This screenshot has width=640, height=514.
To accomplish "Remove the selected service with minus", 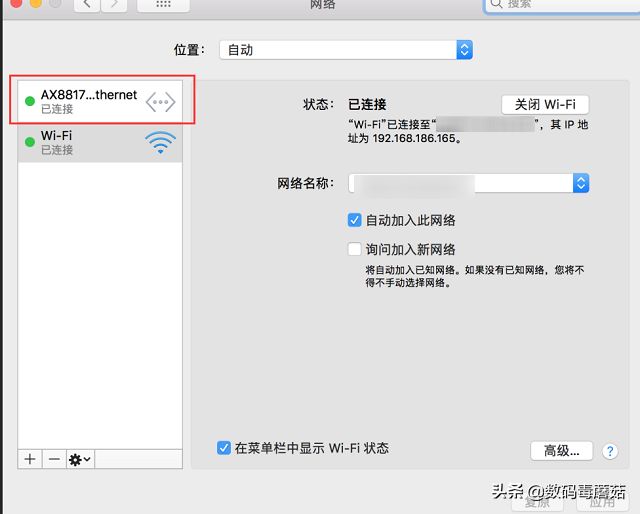I will pyautogui.click(x=54, y=459).
